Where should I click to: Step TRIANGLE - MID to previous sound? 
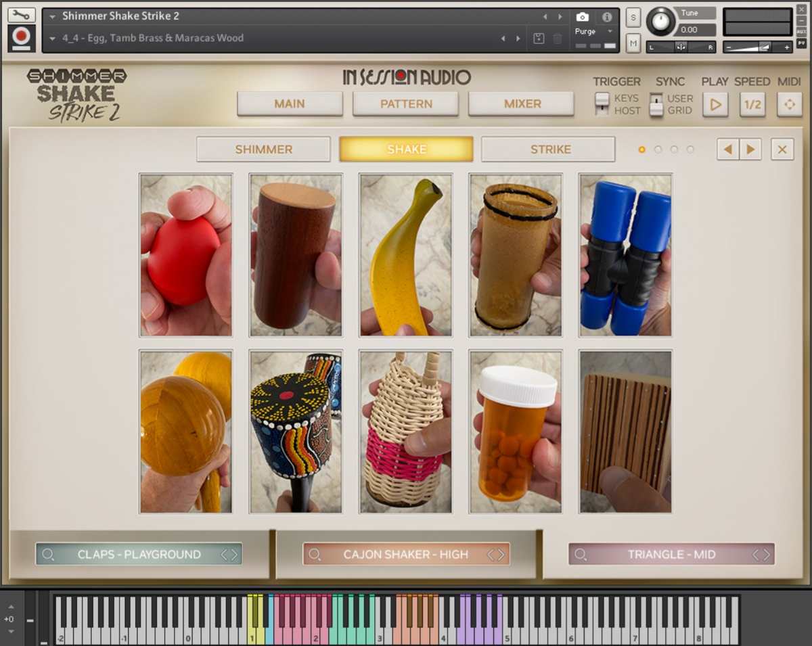757,555
